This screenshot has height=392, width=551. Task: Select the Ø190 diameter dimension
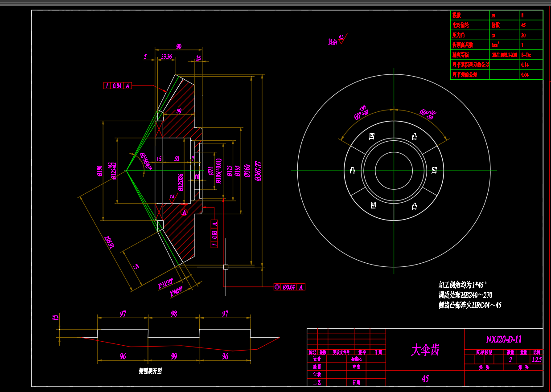(x=99, y=171)
